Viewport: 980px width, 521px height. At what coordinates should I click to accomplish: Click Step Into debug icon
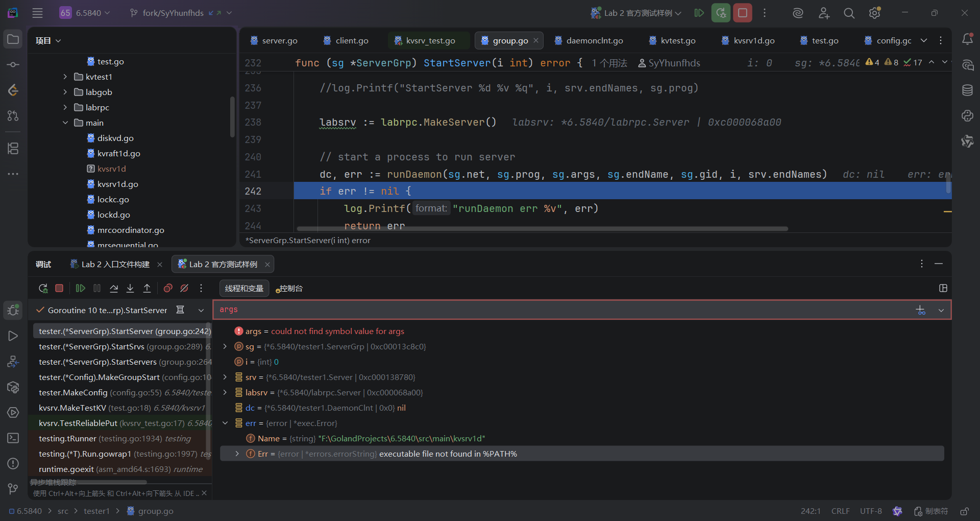(x=130, y=289)
